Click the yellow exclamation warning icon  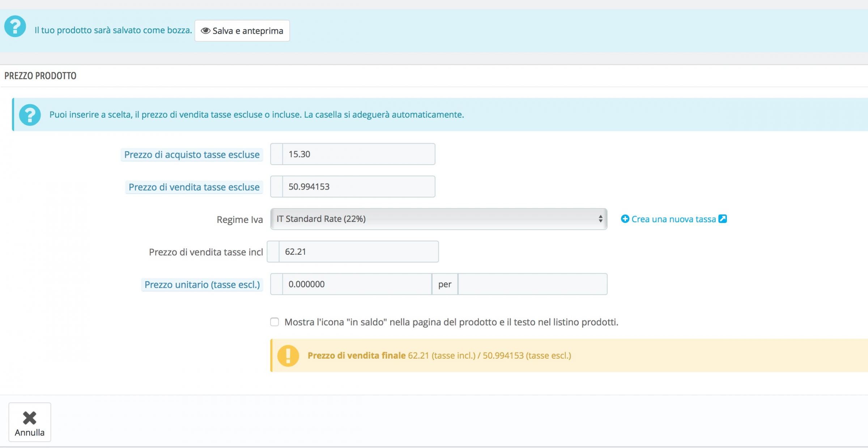[288, 356]
